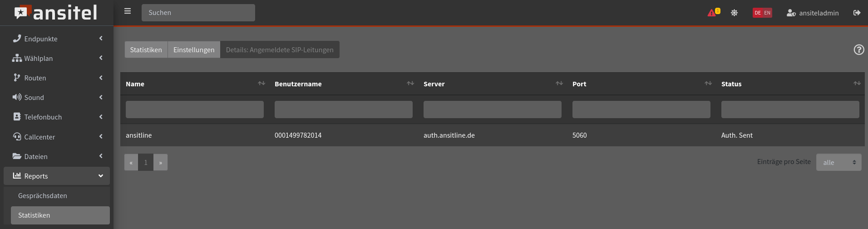868x229 pixels.
Task: Go to next page in pagination
Action: click(160, 162)
